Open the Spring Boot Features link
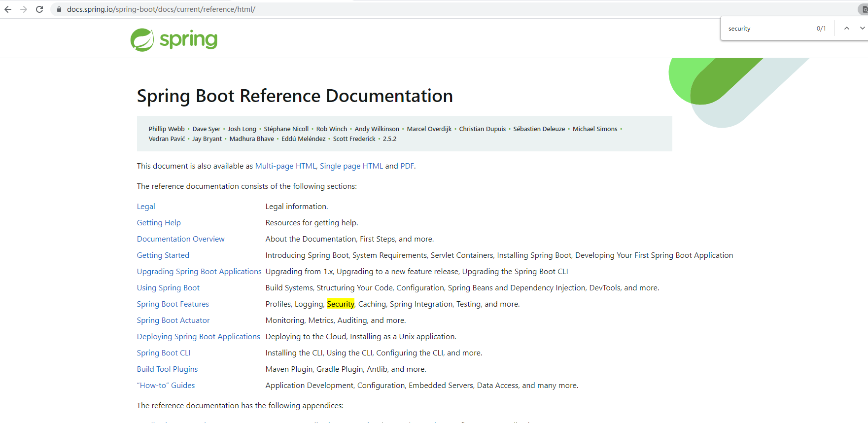The image size is (868, 423). [173, 304]
